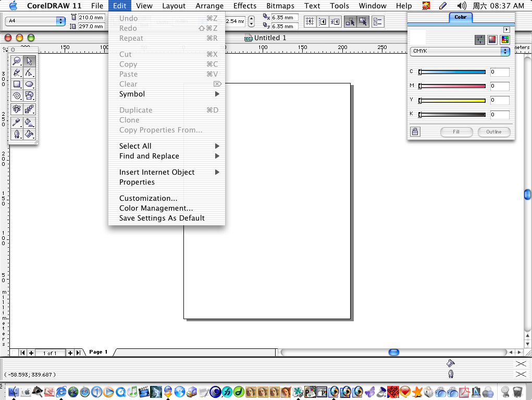Open the Bitmaps menu
Viewport: 532px width, 400px height.
(280, 6)
